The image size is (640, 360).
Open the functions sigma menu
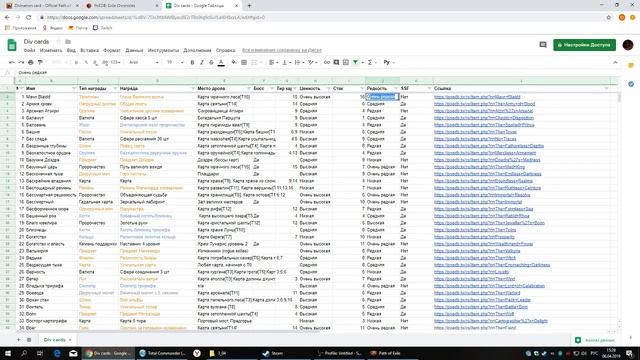(370, 62)
